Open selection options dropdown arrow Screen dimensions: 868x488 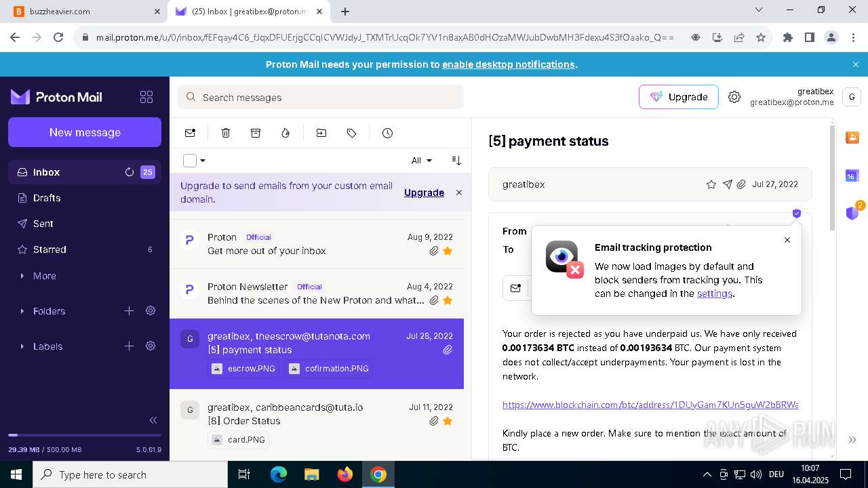coord(203,161)
